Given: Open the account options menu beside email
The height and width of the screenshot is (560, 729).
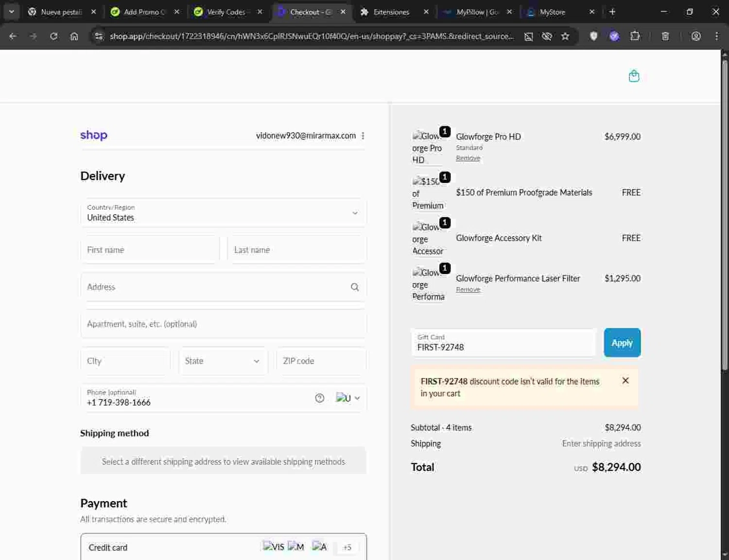Looking at the screenshot, I should [363, 136].
